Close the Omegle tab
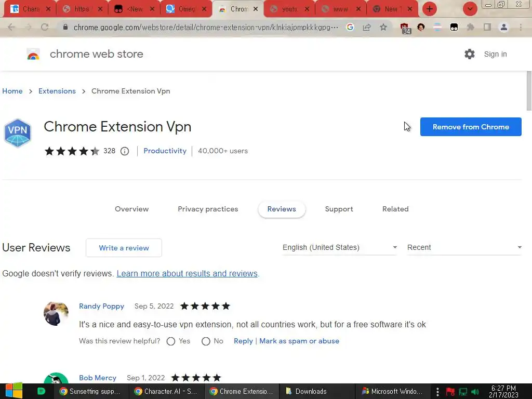 tap(204, 9)
